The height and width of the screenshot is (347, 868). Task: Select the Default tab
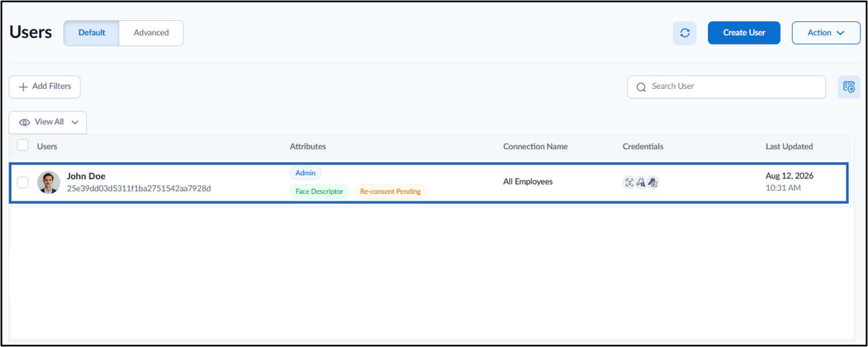pyautogui.click(x=92, y=33)
